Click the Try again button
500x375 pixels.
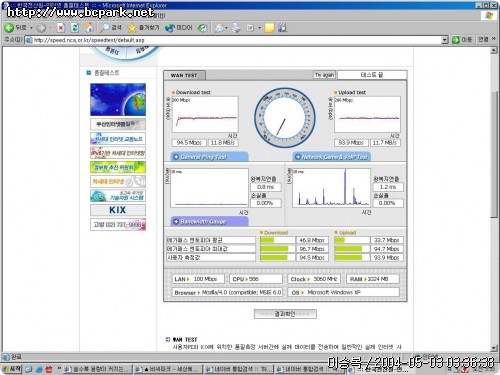coord(324,75)
